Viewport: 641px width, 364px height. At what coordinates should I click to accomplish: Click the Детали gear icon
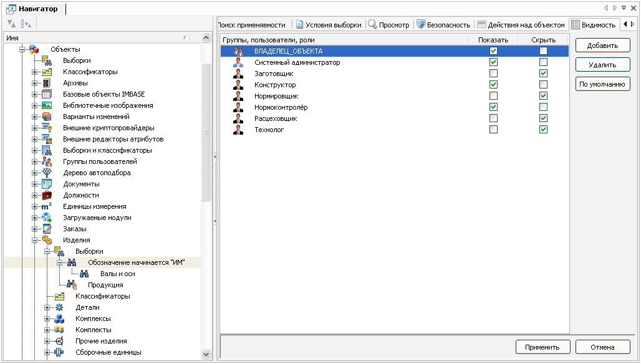pos(59,307)
